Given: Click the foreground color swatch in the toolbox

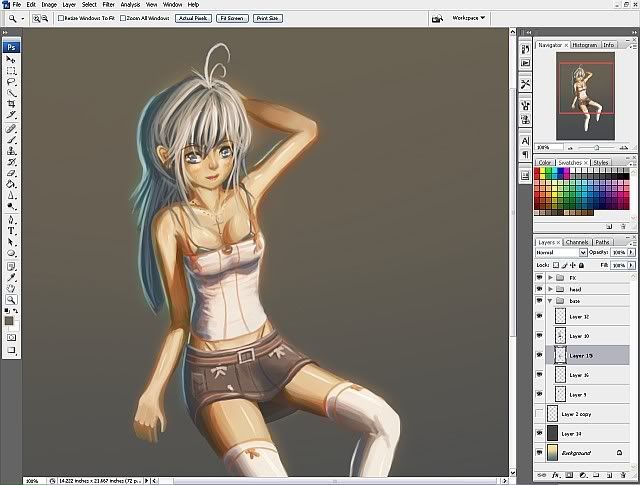Looking at the screenshot, I should pyautogui.click(x=9, y=319).
